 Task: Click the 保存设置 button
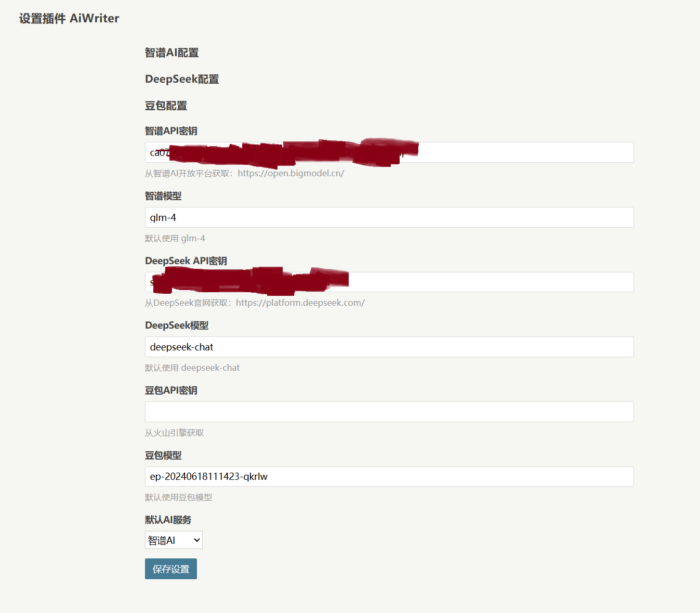coord(170,568)
